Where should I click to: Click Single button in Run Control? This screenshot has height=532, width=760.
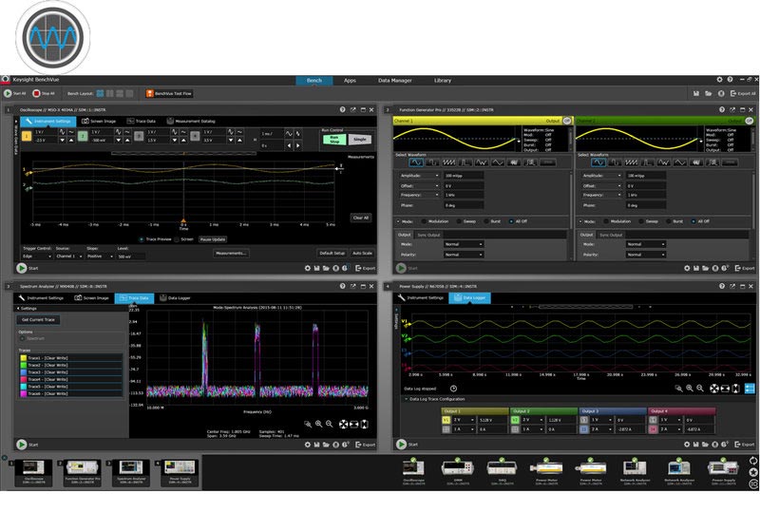click(x=360, y=140)
